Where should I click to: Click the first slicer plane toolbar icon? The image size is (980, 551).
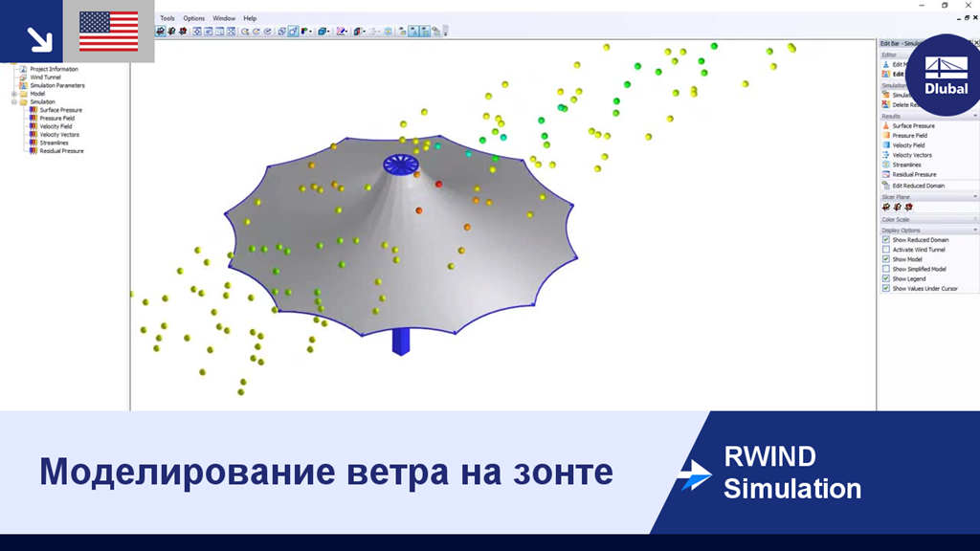(x=161, y=32)
